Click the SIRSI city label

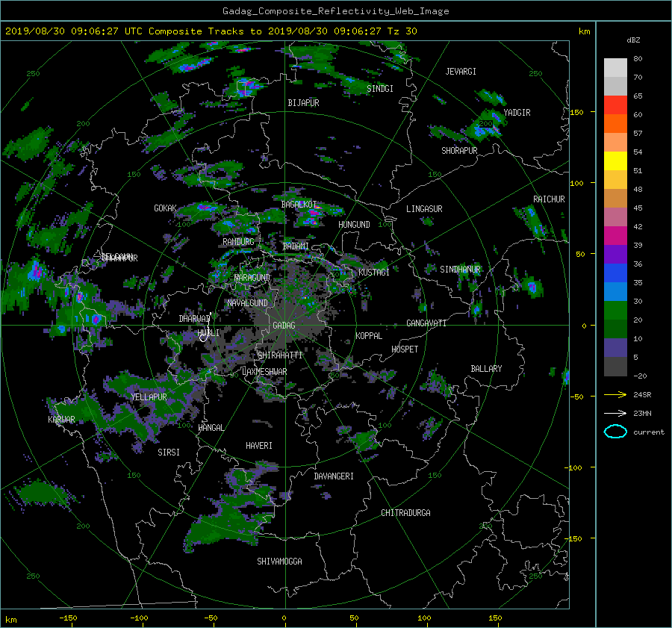[169, 453]
